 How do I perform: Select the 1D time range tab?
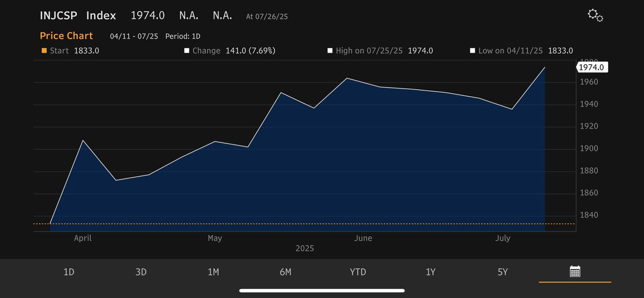coord(69,272)
